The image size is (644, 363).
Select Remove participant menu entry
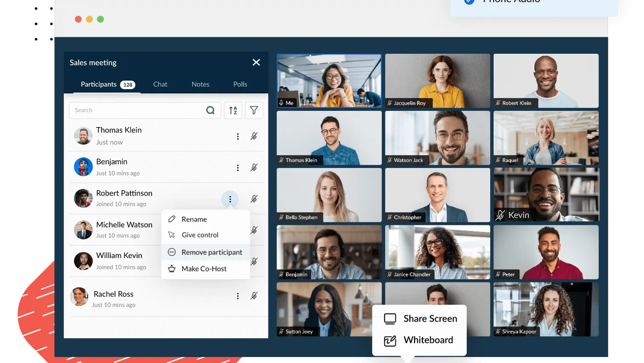point(205,252)
